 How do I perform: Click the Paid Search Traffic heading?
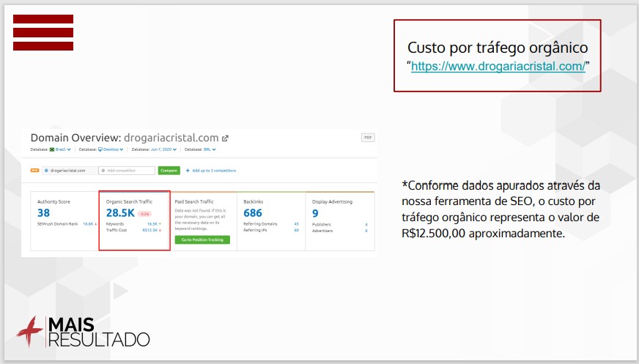pos(194,201)
